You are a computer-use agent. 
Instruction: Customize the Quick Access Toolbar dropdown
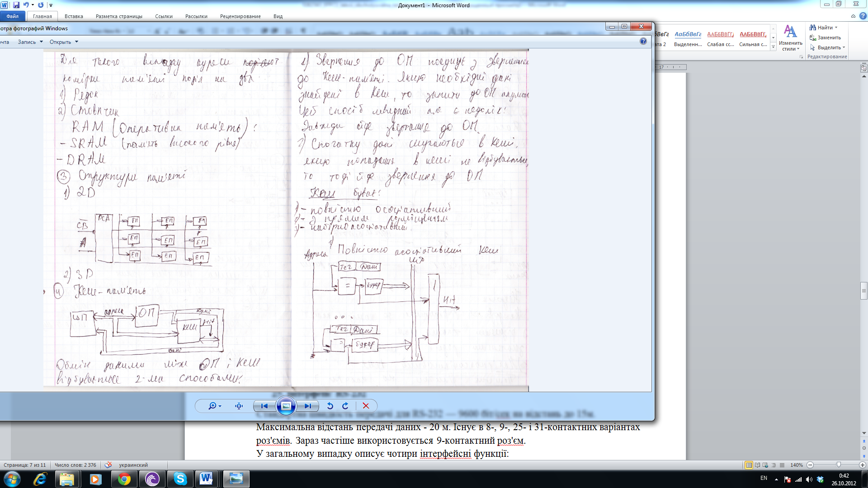[51, 5]
